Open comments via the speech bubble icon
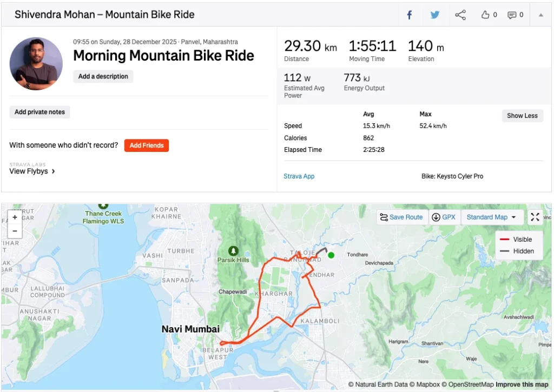Image resolution: width=554 pixels, height=392 pixels. pyautogui.click(x=512, y=15)
